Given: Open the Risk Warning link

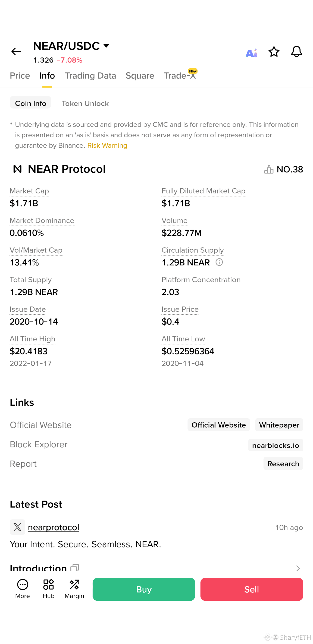Looking at the screenshot, I should click(x=107, y=145).
